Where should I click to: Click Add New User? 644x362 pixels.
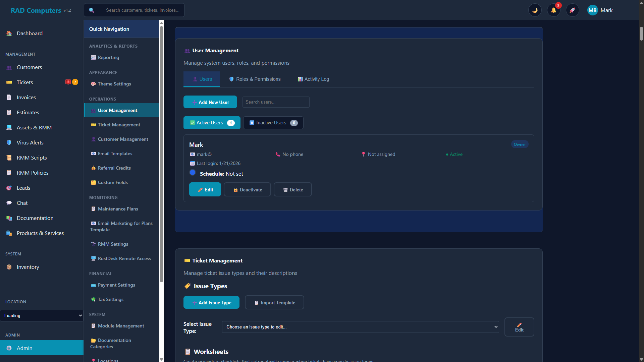(210, 102)
